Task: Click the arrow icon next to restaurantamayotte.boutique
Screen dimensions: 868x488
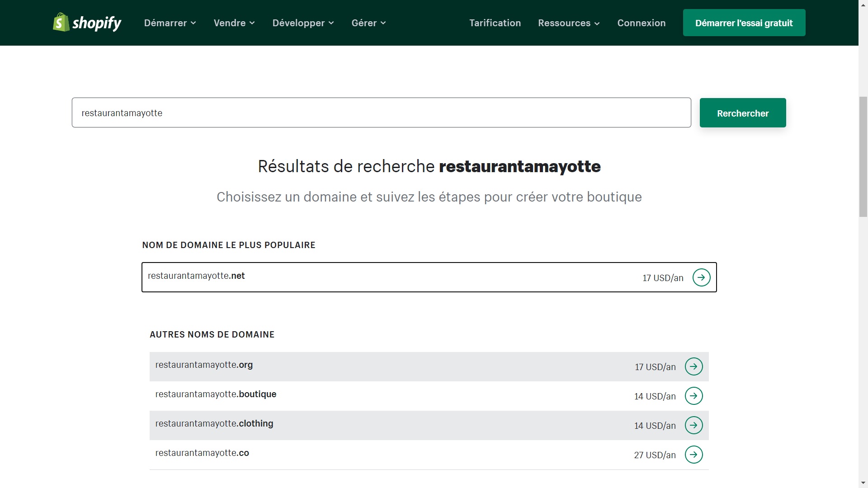Action: pyautogui.click(x=693, y=396)
